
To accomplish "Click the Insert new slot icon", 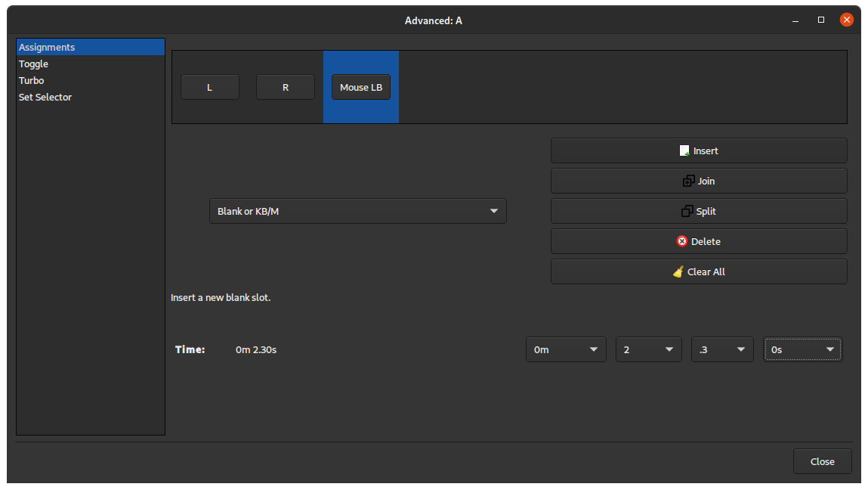I will 684,150.
